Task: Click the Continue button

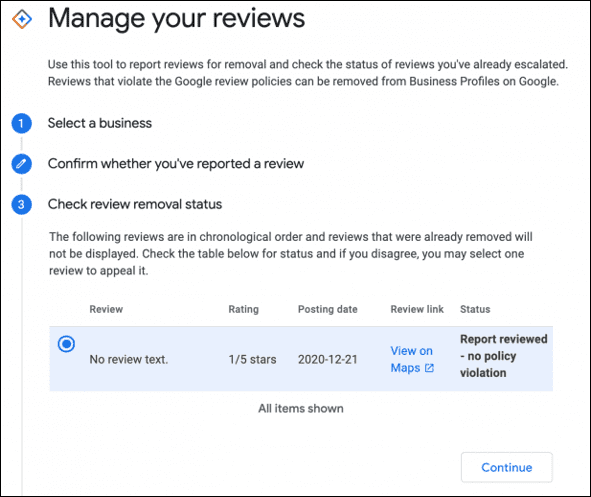Action: click(507, 467)
